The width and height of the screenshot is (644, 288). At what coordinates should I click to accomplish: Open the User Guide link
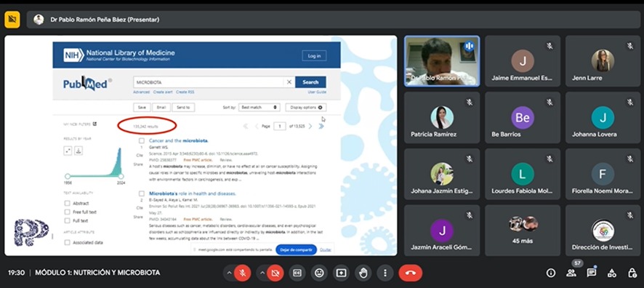[x=317, y=92]
